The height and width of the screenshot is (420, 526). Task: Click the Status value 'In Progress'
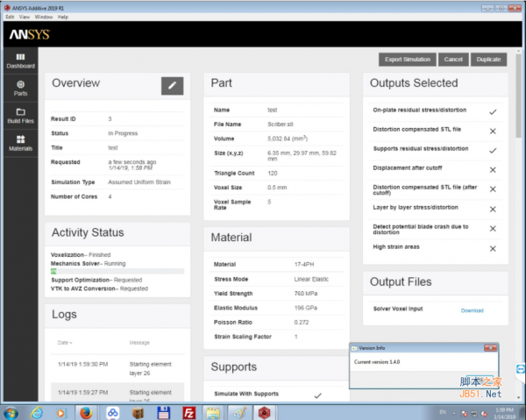pos(123,133)
